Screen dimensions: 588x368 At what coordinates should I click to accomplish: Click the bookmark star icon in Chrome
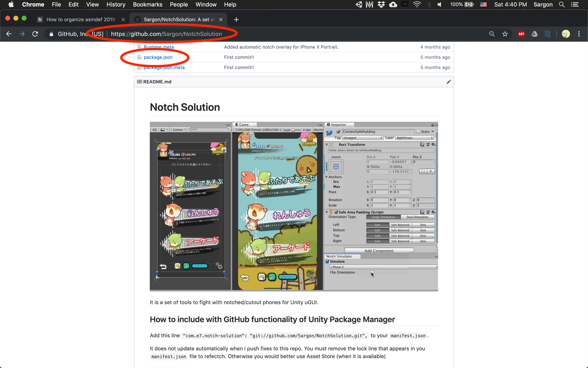[x=505, y=34]
